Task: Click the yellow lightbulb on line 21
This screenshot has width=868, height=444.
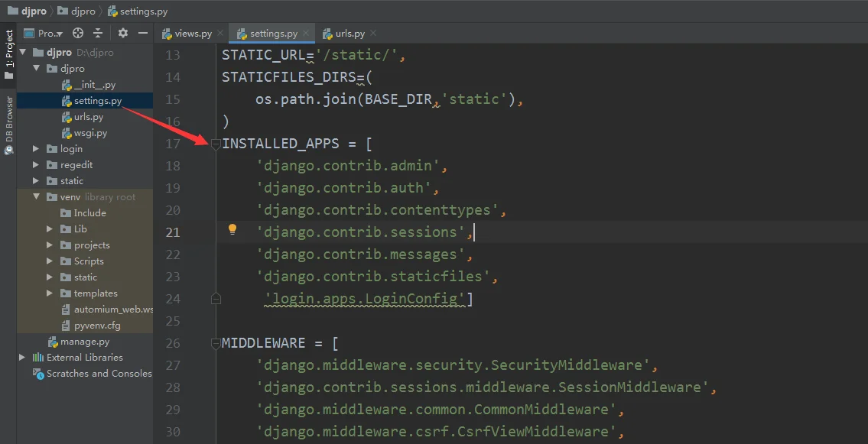Action: (232, 229)
